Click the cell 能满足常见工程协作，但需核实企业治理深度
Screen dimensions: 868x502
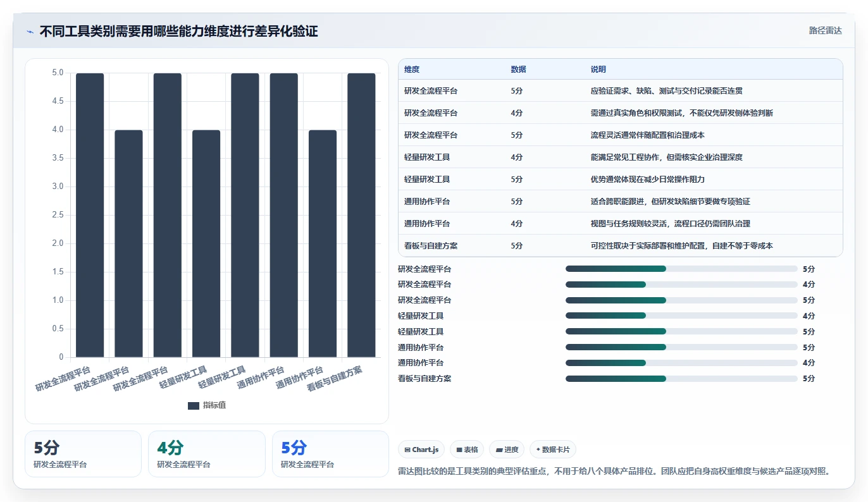pyautogui.click(x=667, y=157)
